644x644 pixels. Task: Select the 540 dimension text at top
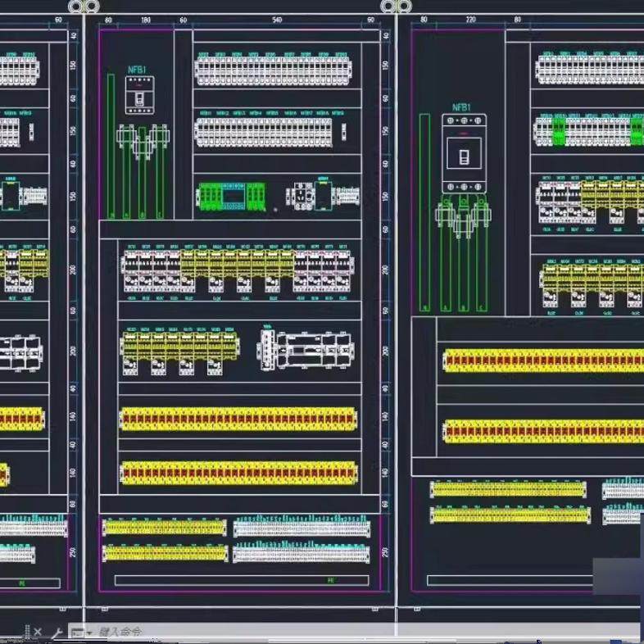pos(277,20)
